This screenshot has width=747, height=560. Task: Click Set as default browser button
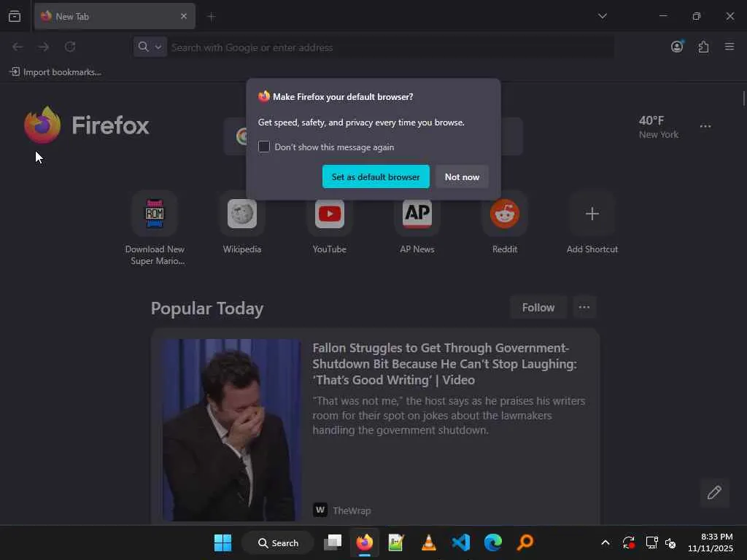click(376, 176)
